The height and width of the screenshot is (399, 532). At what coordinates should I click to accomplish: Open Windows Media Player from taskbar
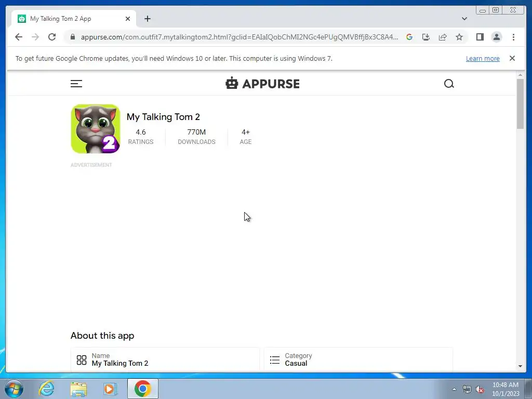[110, 389]
